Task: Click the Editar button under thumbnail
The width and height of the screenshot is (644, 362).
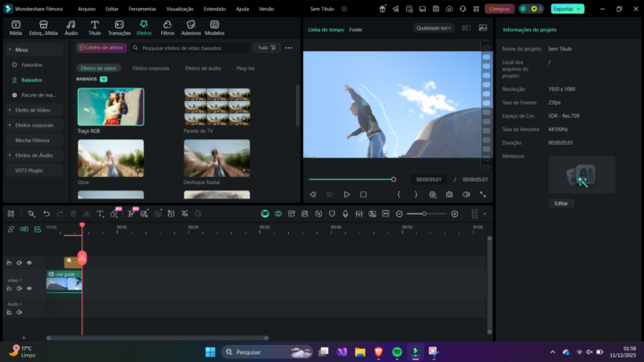Action: (561, 203)
